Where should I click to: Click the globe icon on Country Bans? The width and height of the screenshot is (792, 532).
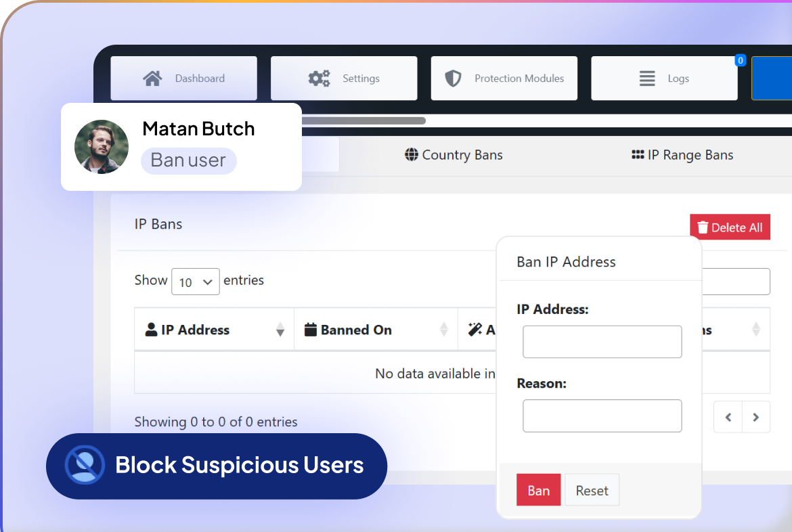pyautogui.click(x=411, y=155)
